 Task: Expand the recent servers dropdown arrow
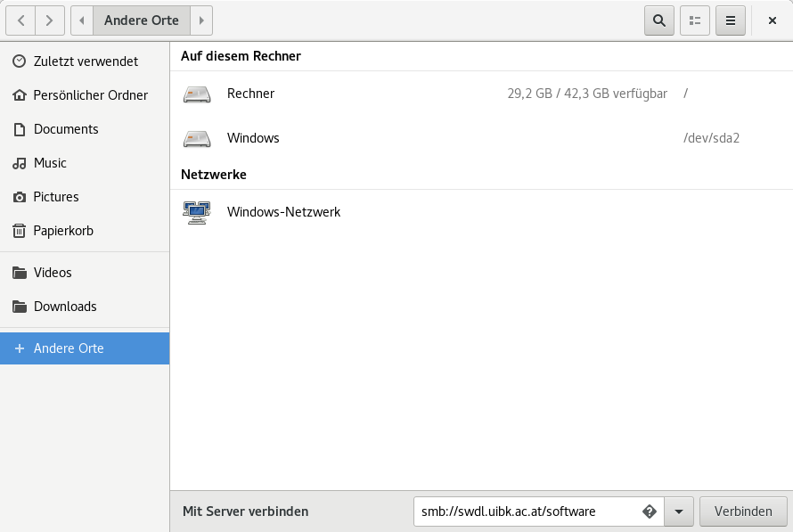click(x=679, y=512)
